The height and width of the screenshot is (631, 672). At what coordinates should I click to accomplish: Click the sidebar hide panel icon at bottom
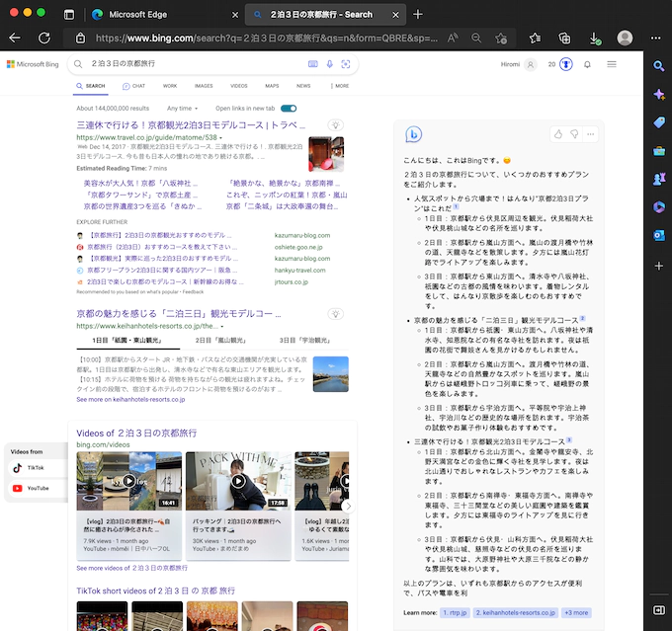(659, 610)
